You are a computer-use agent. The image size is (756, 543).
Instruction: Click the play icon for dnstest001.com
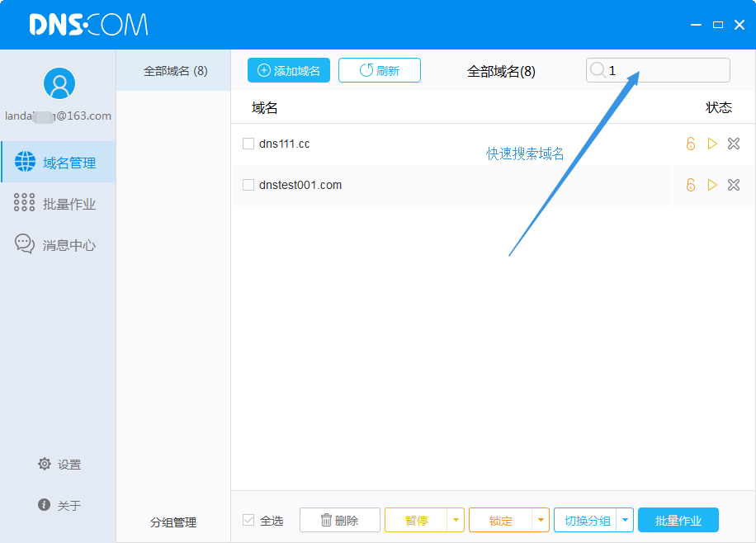[712, 185]
